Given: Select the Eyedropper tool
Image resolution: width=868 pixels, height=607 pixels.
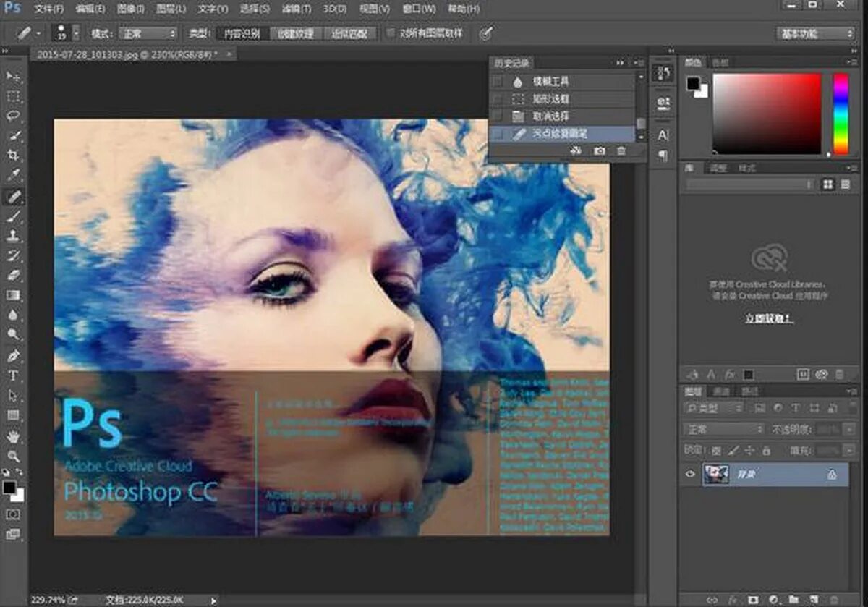Looking at the screenshot, I should [x=14, y=175].
